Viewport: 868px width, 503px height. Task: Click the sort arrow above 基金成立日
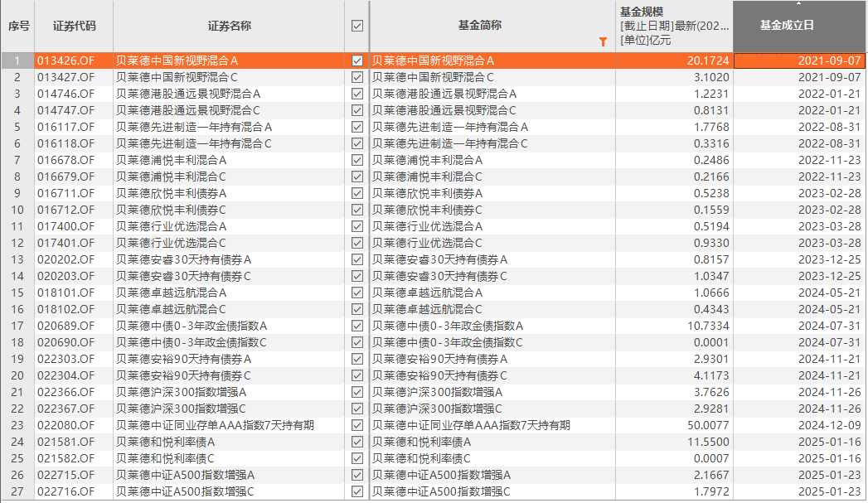(x=798, y=3)
